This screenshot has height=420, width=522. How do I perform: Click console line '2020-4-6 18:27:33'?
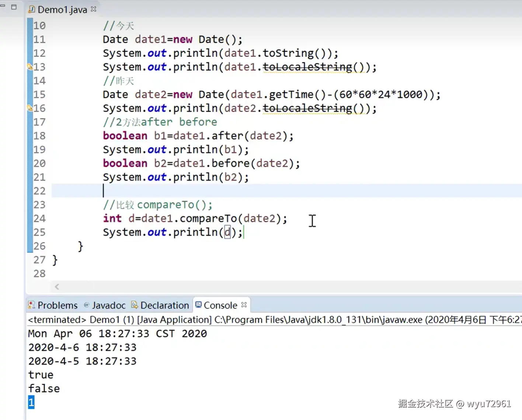pyautogui.click(x=82, y=347)
